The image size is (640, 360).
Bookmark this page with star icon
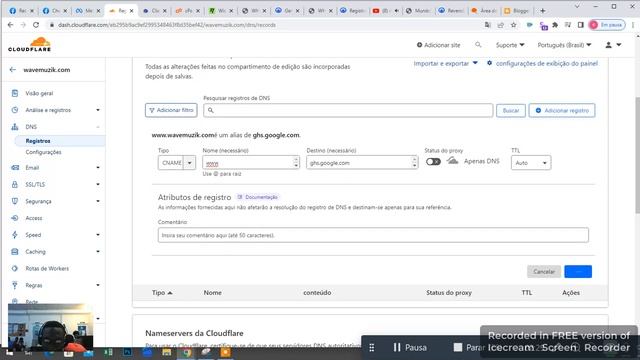(x=513, y=25)
